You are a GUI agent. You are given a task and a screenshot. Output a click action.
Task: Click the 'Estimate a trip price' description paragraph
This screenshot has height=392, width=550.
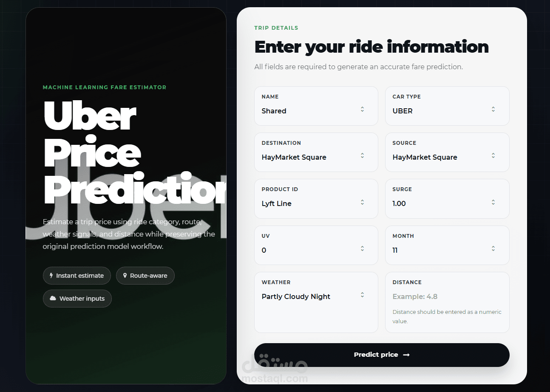point(129,234)
